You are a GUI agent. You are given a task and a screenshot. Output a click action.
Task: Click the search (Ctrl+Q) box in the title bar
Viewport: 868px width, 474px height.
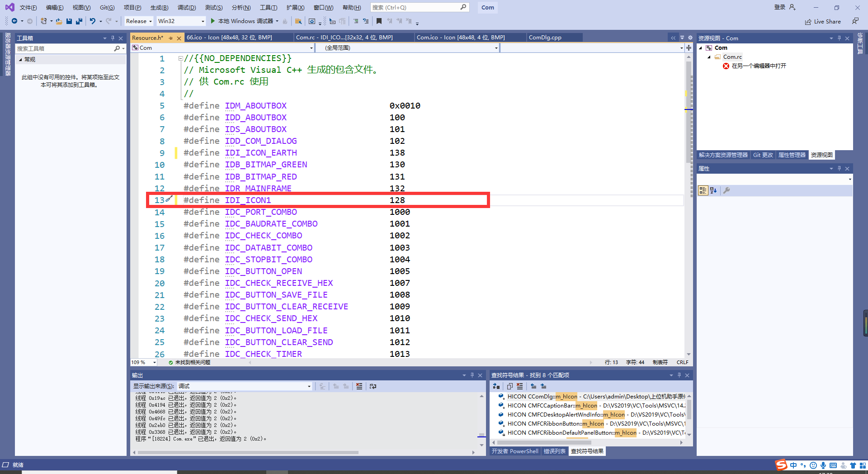pos(420,7)
